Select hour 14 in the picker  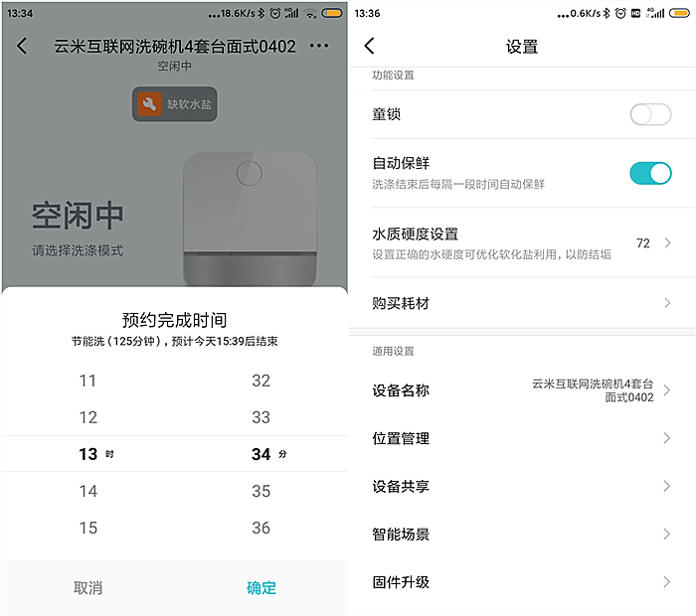tap(87, 491)
